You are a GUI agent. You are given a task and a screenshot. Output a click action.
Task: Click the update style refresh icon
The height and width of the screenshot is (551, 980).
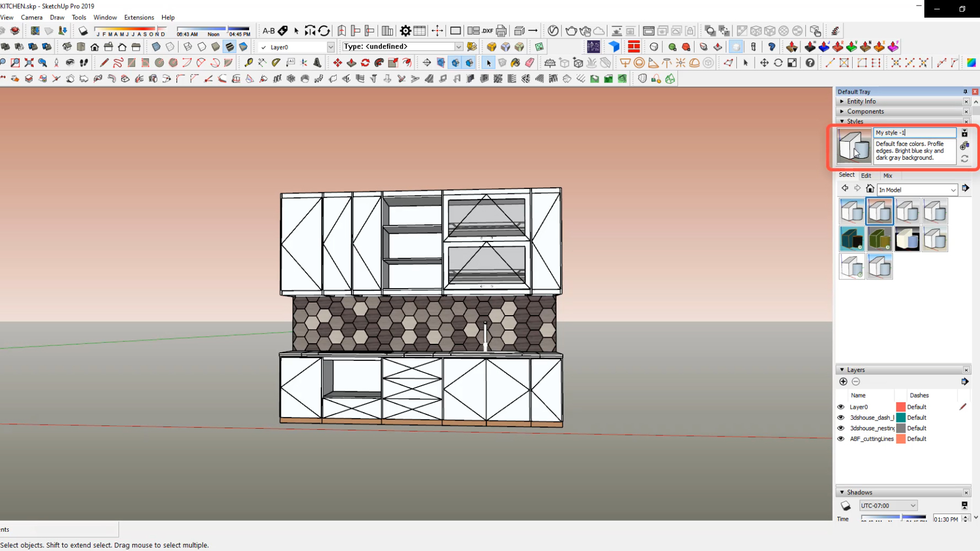click(965, 159)
